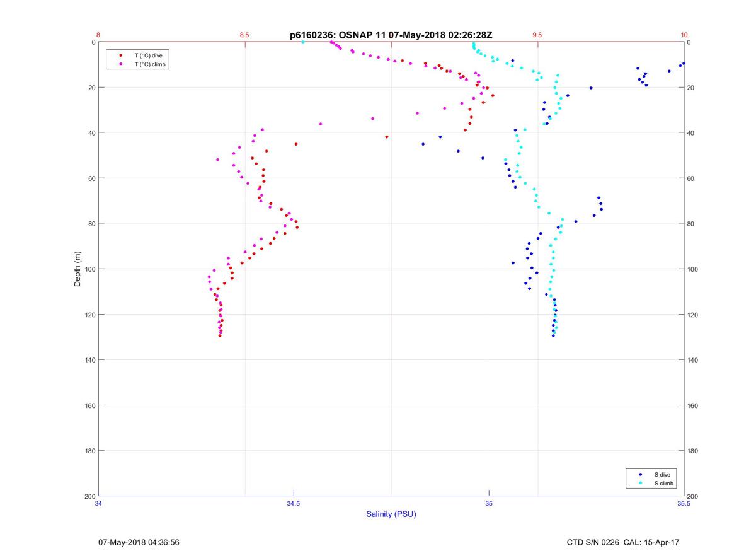Click the "Salinity (PSU)" axis label
This screenshot has width=756, height=558.
pyautogui.click(x=391, y=514)
